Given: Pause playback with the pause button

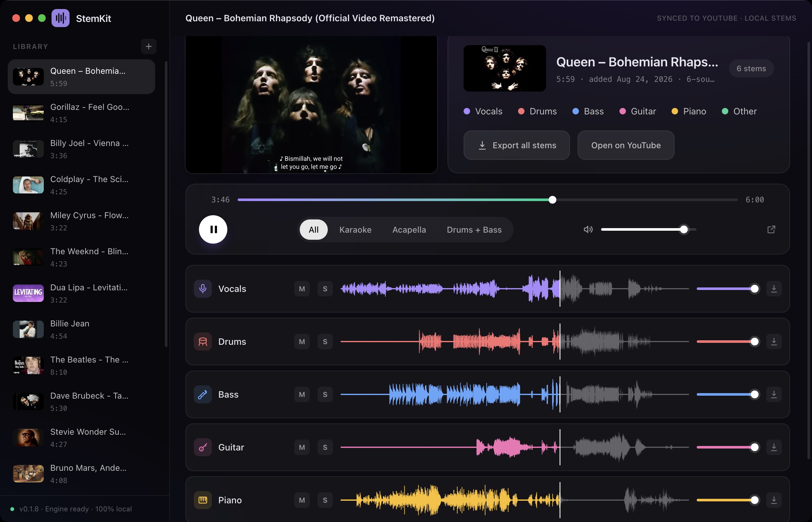Looking at the screenshot, I should [213, 229].
